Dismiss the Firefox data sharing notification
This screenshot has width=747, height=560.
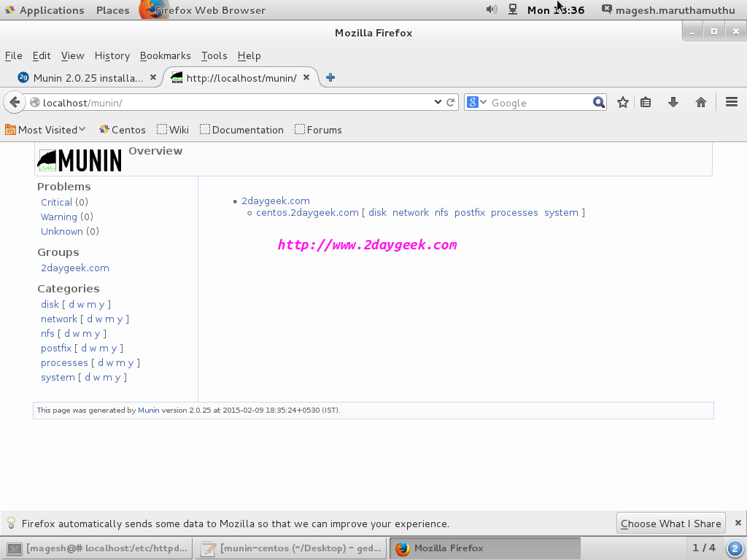[738, 523]
